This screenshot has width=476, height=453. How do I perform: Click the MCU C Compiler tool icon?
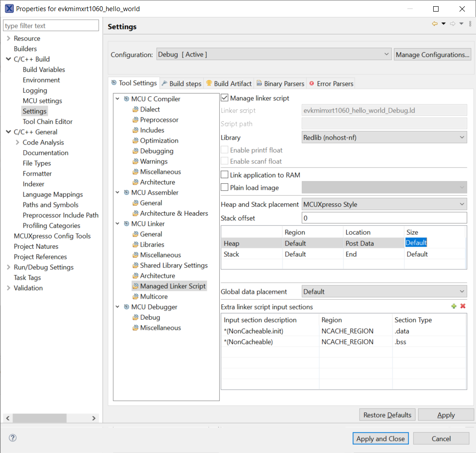coord(127,99)
